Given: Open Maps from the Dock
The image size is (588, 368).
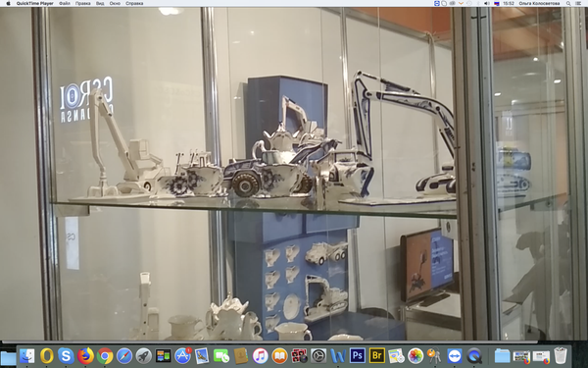Looking at the screenshot, I should [396, 355].
